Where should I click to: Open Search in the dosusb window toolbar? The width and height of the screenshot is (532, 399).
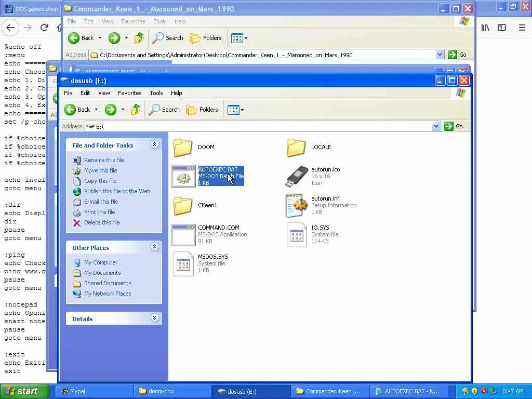[164, 110]
